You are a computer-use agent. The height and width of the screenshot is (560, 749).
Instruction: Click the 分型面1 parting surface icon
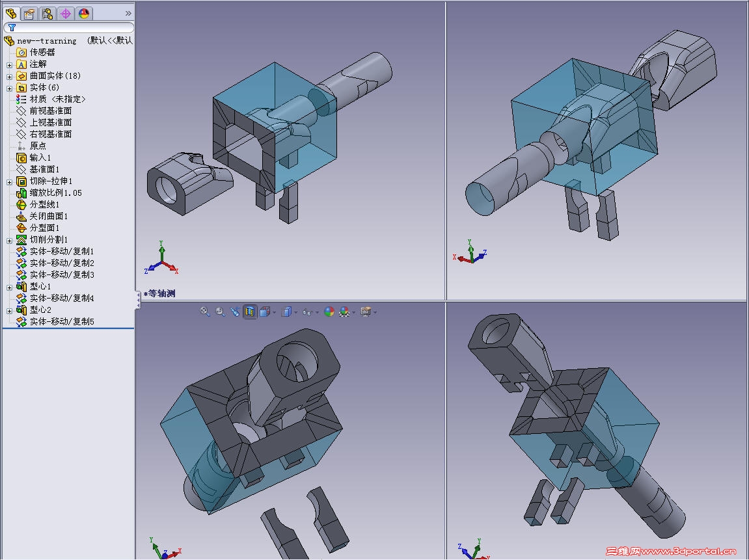(21, 228)
